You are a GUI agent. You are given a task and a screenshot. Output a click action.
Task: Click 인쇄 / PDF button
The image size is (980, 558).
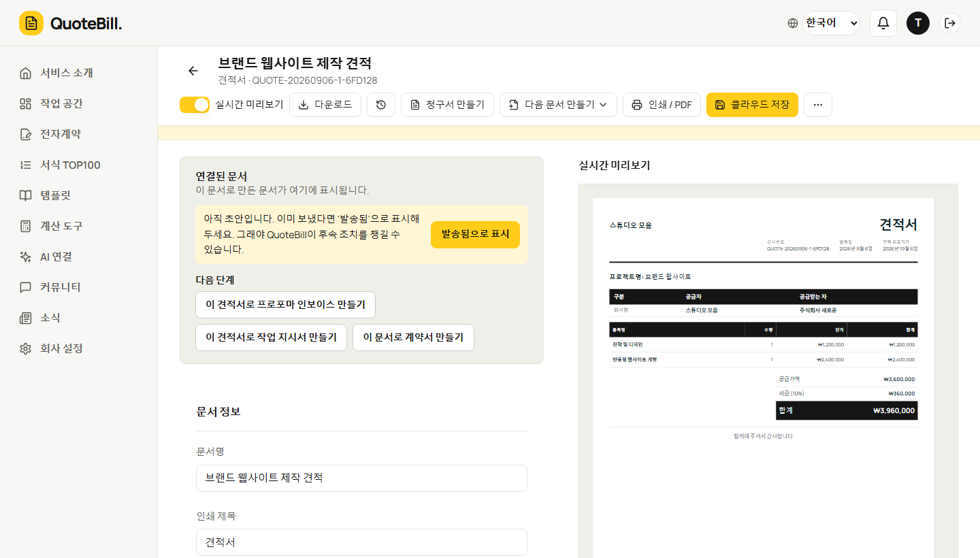(661, 105)
